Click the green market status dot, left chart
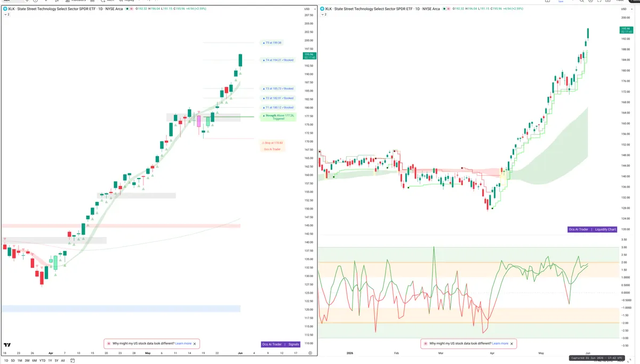 point(127,9)
